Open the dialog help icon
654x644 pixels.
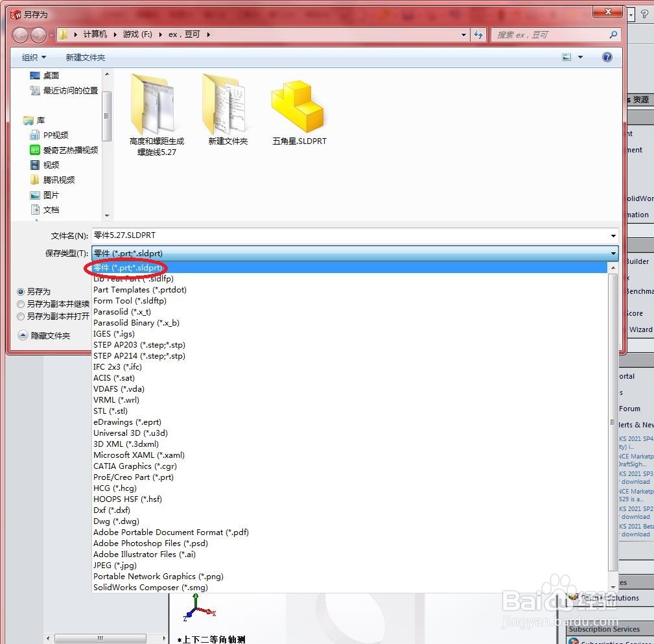click(607, 57)
